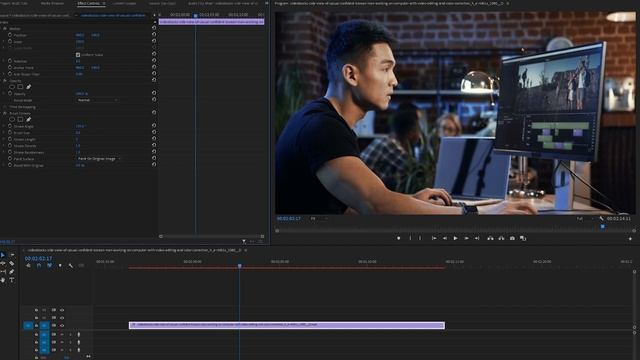Image resolution: width=640 pixels, height=360 pixels.
Task: Open Paint Surface dropdown
Action: click(99, 159)
